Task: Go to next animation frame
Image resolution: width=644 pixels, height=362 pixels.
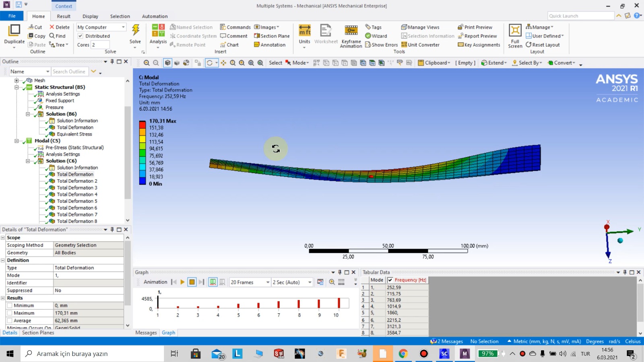Action: click(x=202, y=282)
